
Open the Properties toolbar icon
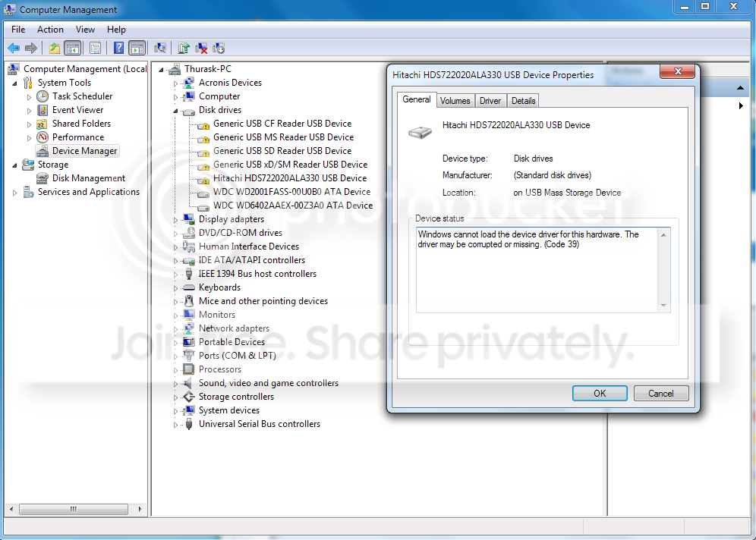tap(95, 48)
